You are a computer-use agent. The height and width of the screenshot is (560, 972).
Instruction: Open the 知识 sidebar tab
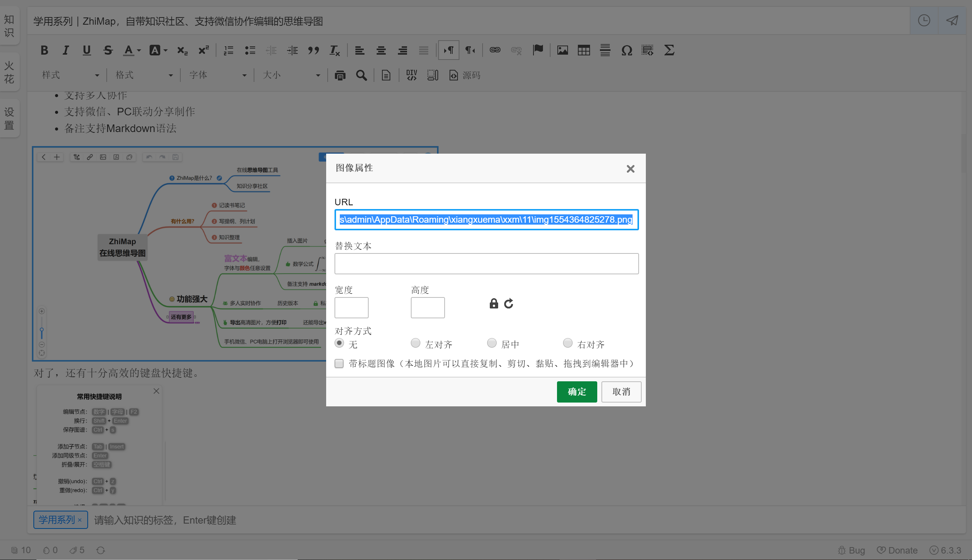coord(9,26)
